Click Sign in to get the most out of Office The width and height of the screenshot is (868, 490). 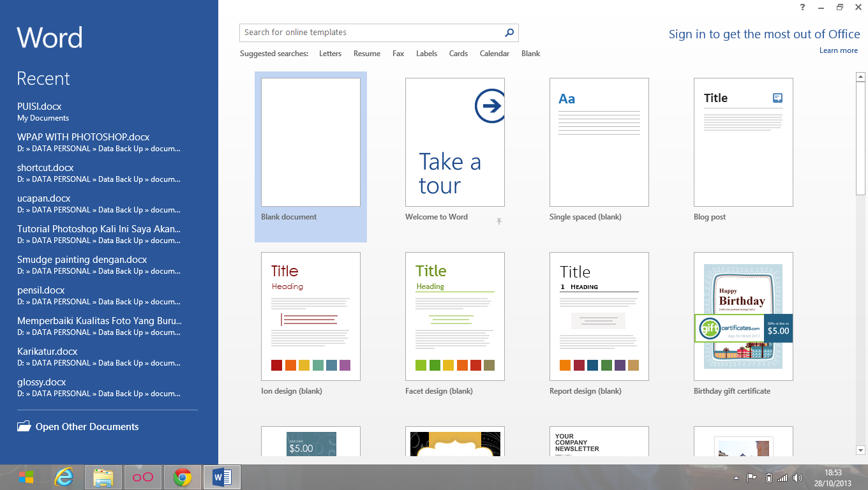pyautogui.click(x=765, y=34)
